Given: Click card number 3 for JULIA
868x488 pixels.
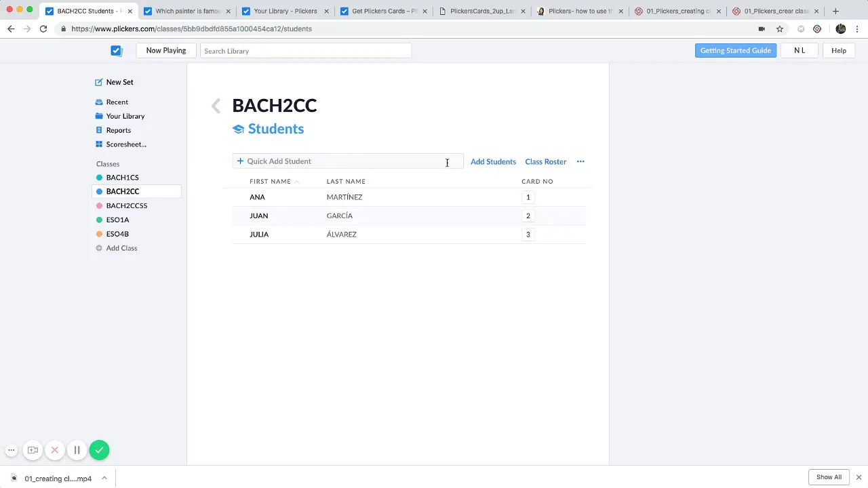Looking at the screenshot, I should pos(528,235).
